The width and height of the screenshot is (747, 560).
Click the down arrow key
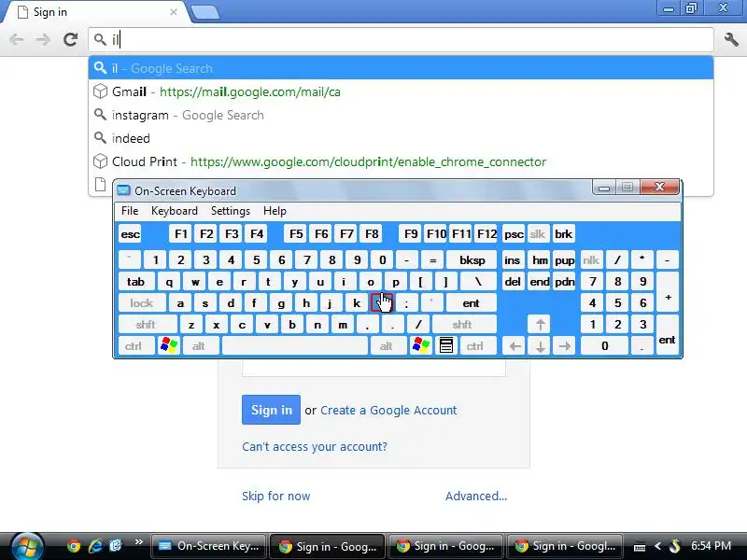pyautogui.click(x=540, y=346)
